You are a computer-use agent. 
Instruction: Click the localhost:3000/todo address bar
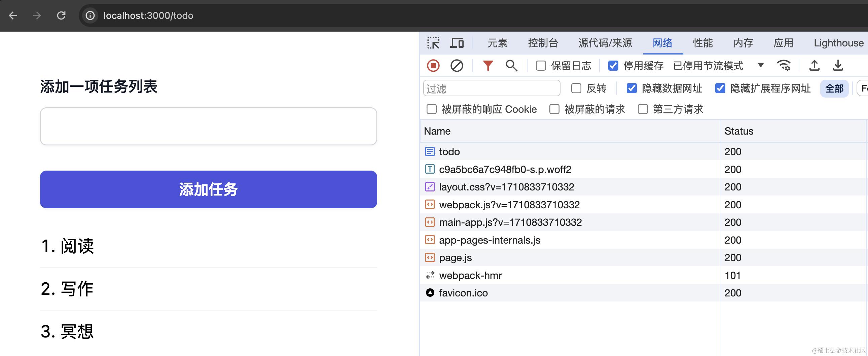point(148,15)
